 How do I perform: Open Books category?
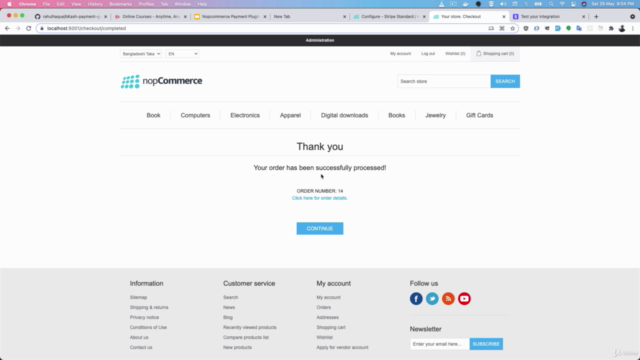397,116
